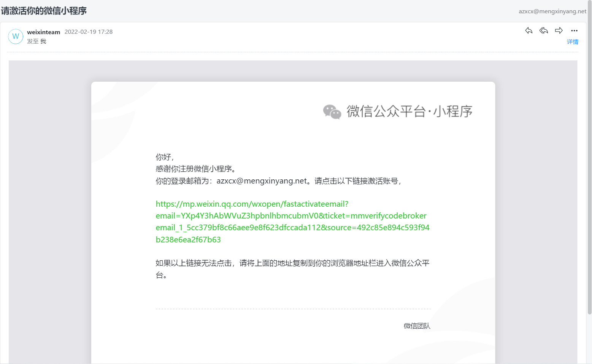Click the greeting line 你好,

coord(165,157)
